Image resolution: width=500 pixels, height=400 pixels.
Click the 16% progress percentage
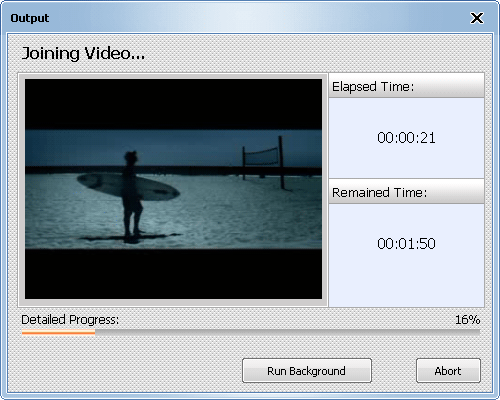click(467, 320)
